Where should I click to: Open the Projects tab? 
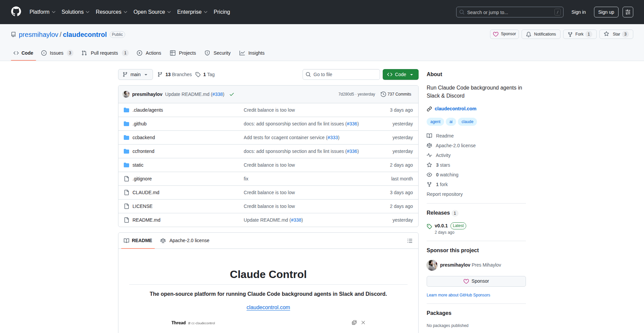pyautogui.click(x=183, y=53)
